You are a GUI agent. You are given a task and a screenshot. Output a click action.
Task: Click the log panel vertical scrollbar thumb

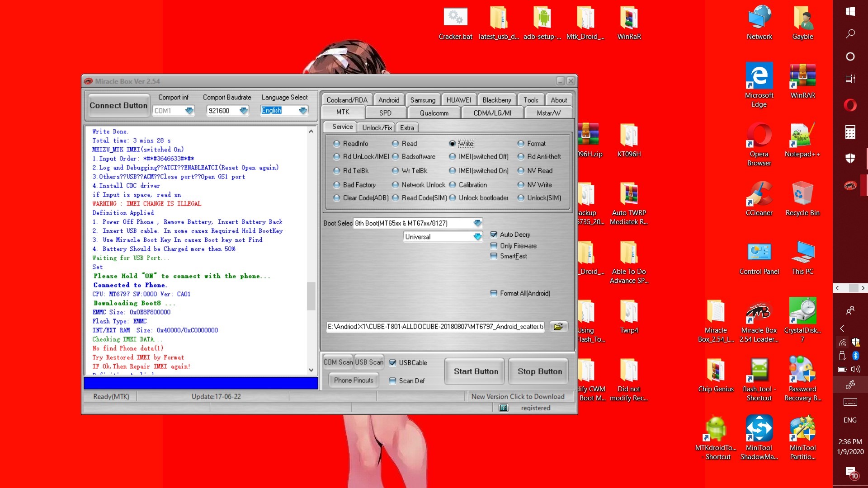[311, 296]
